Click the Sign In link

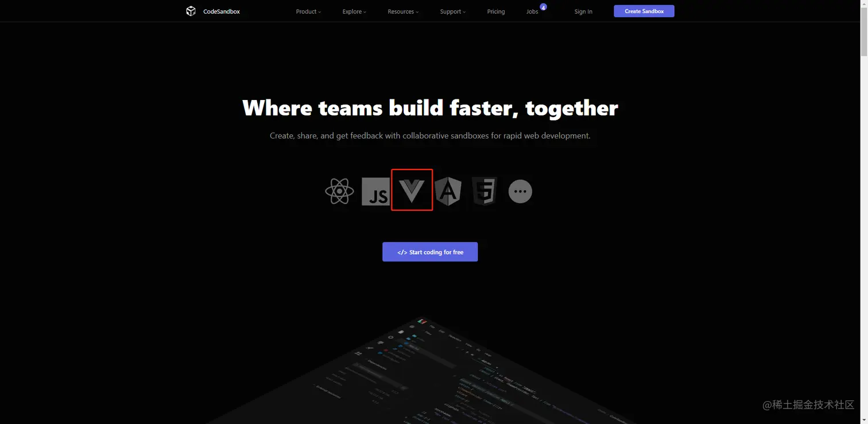[x=583, y=11]
